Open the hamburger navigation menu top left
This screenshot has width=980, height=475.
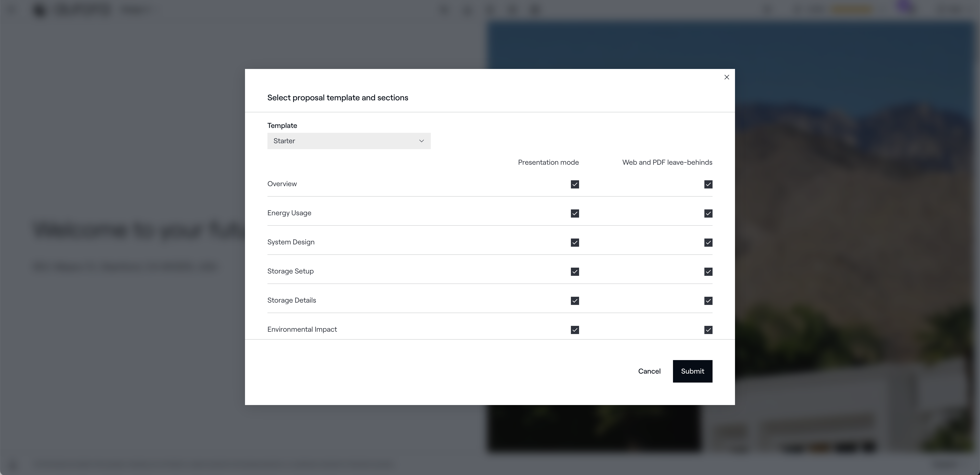(11, 9)
